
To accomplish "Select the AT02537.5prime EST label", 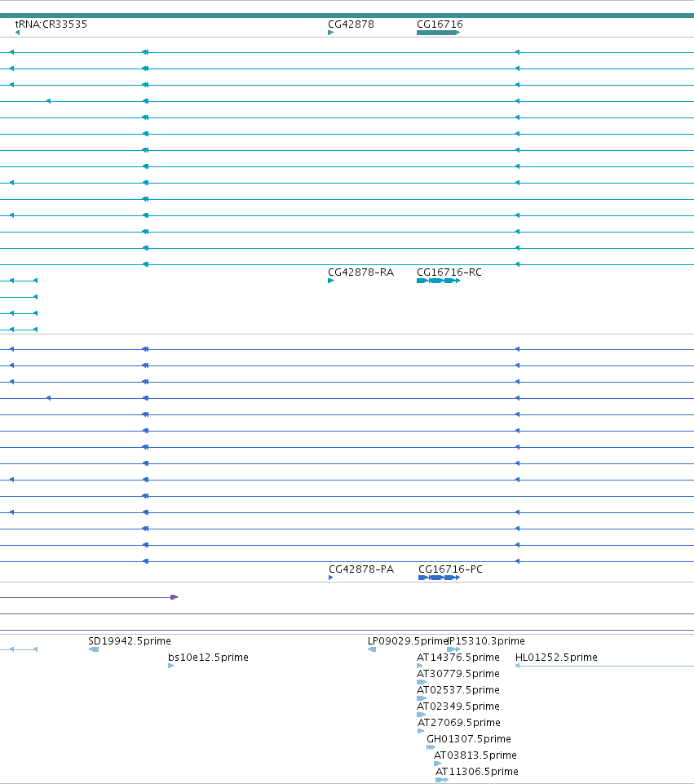I will [458, 690].
